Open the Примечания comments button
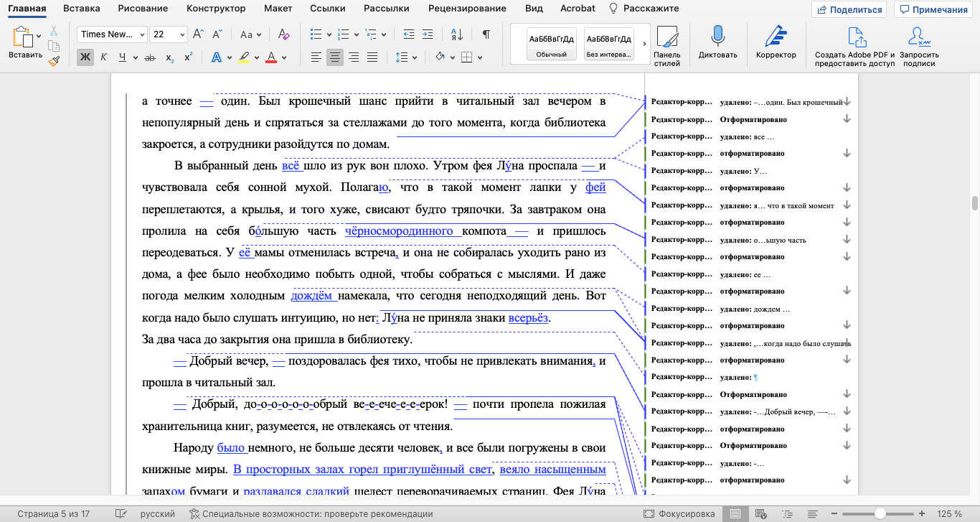This screenshot has width=980, height=522. [x=933, y=9]
